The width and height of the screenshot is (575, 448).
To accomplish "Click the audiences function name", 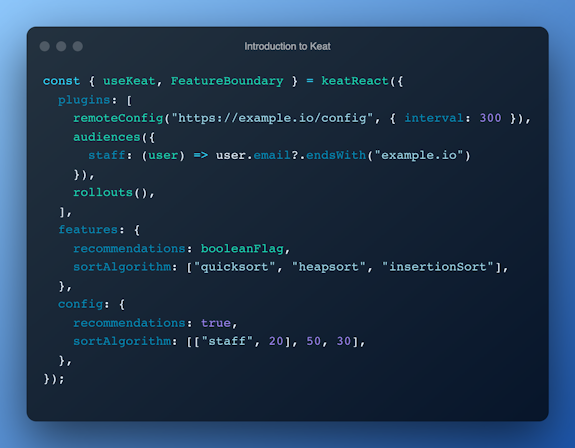I will [x=107, y=137].
